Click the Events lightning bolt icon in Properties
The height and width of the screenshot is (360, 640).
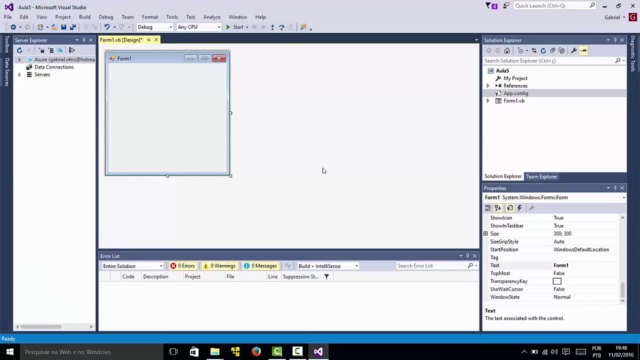(520, 208)
